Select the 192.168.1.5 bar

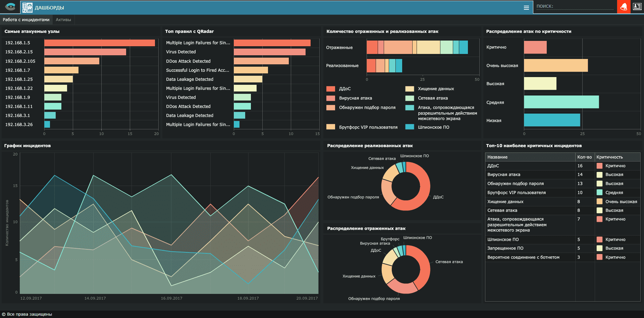point(100,43)
